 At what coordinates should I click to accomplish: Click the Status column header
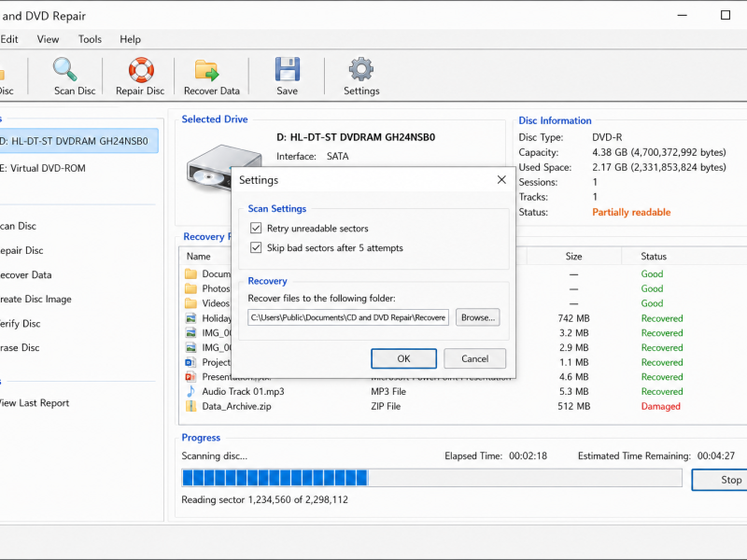654,256
